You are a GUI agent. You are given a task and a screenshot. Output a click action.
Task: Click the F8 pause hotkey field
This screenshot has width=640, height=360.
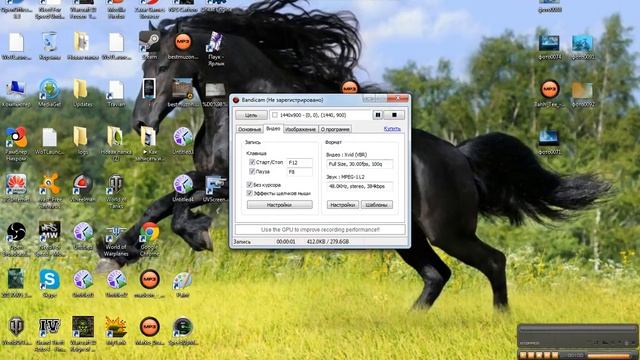tap(300, 172)
